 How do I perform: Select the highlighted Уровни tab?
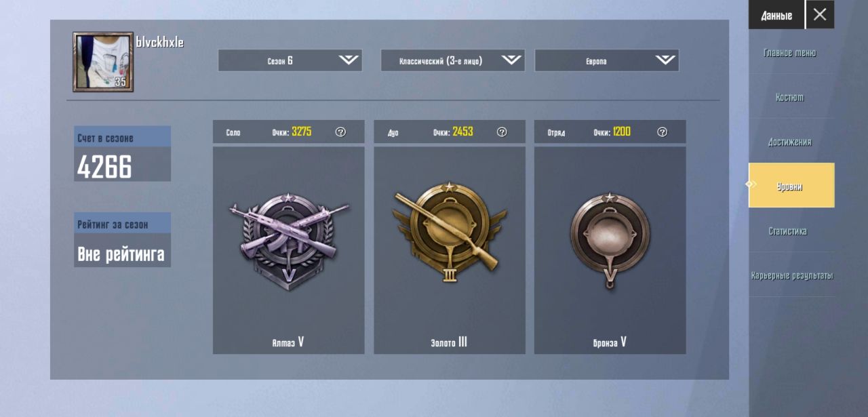coord(791,185)
